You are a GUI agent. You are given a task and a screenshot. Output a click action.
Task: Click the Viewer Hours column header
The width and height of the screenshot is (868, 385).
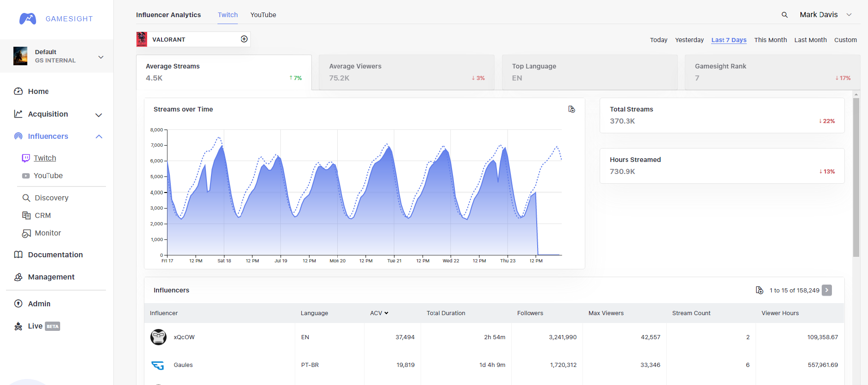(780, 313)
